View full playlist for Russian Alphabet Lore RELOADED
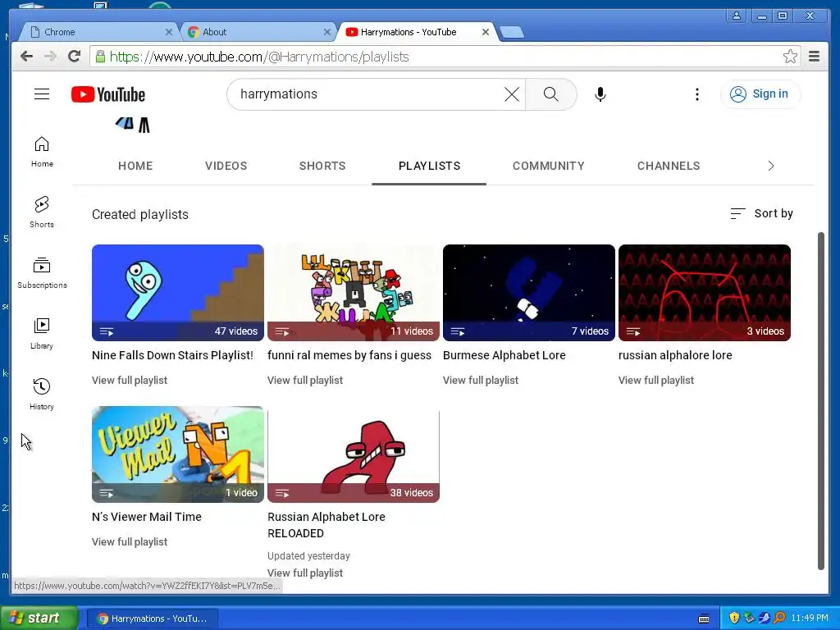This screenshot has width=840, height=630. coord(305,573)
